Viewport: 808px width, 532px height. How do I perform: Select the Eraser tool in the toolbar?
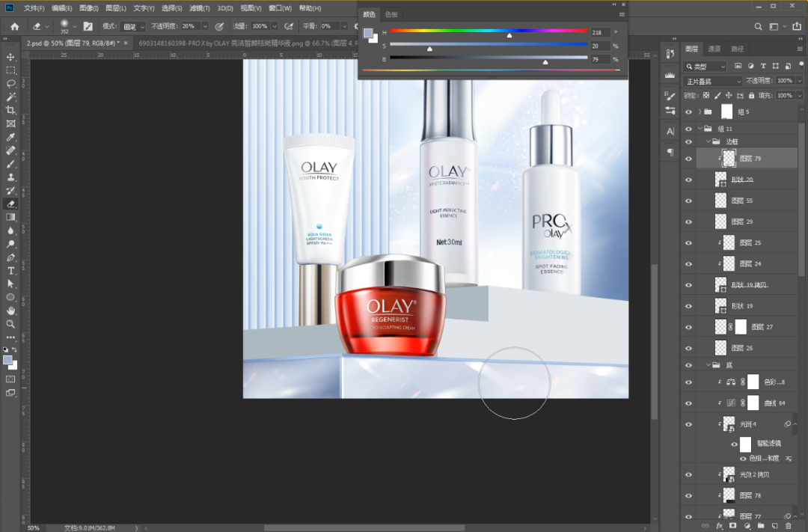(10, 204)
